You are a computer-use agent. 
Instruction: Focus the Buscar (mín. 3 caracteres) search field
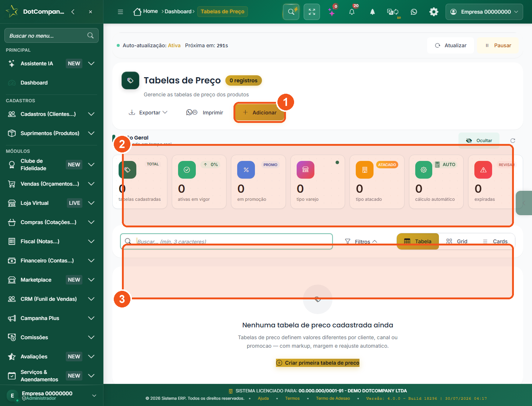(226, 241)
